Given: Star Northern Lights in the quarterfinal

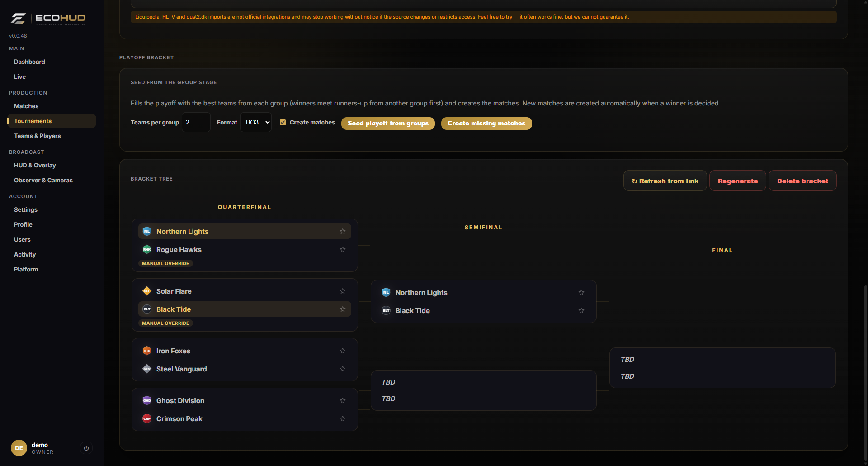Looking at the screenshot, I should [343, 231].
